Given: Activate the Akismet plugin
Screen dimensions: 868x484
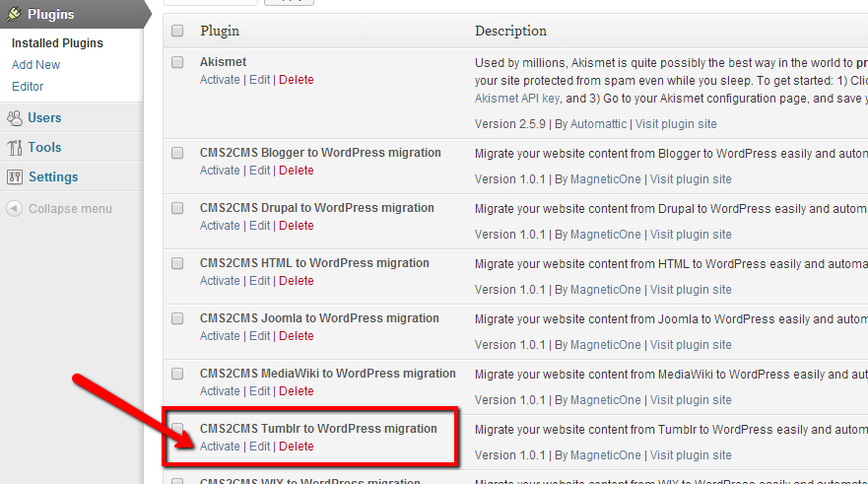Looking at the screenshot, I should 220,80.
